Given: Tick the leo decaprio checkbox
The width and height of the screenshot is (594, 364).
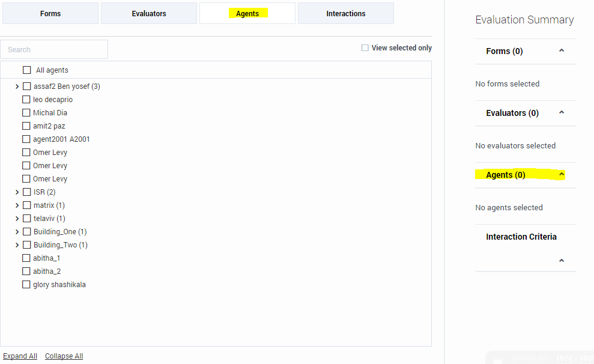Looking at the screenshot, I should (26, 100).
